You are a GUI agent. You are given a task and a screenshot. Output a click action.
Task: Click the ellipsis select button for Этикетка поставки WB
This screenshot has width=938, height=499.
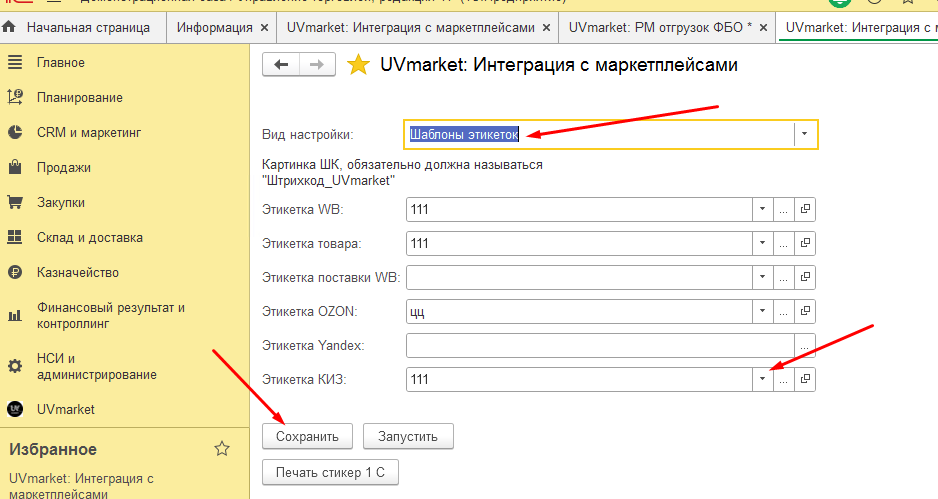[784, 277]
